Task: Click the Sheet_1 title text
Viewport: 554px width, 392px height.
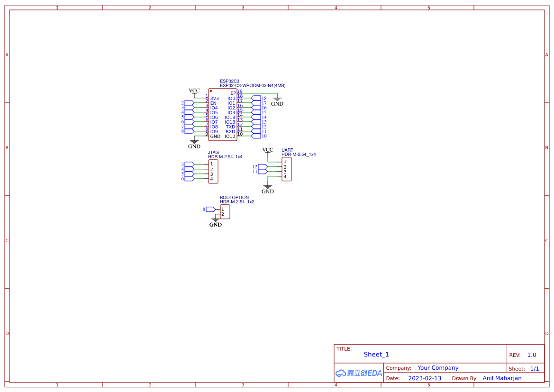Action: [x=376, y=355]
